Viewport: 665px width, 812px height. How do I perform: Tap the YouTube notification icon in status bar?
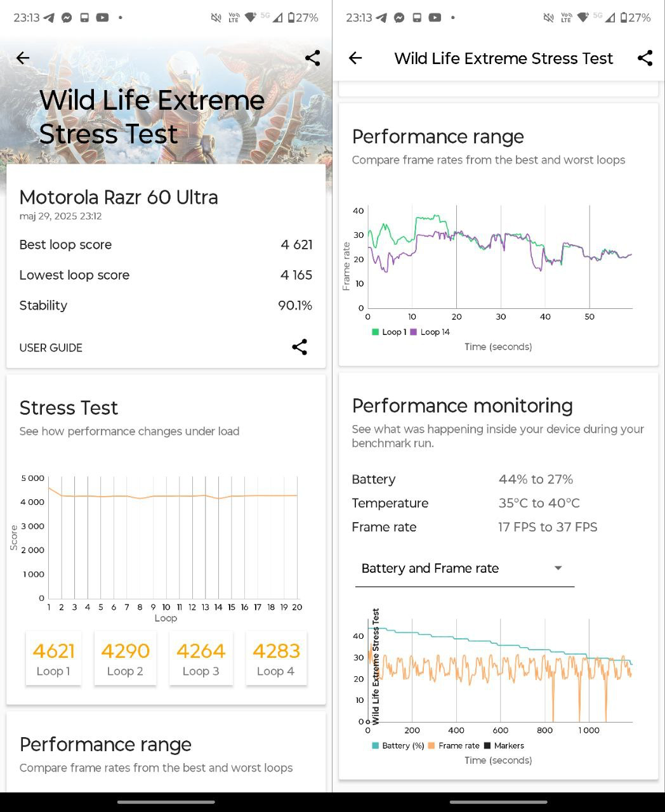coord(102,18)
